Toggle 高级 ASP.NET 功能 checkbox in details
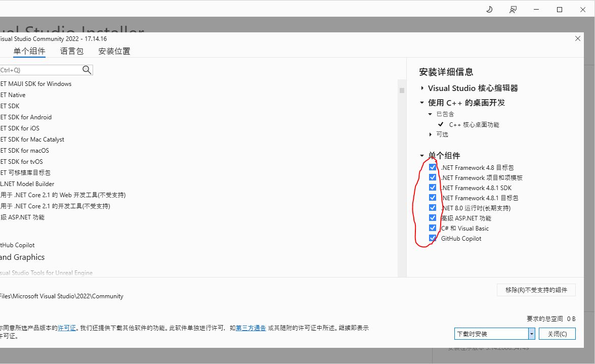595x364 pixels. (x=433, y=218)
